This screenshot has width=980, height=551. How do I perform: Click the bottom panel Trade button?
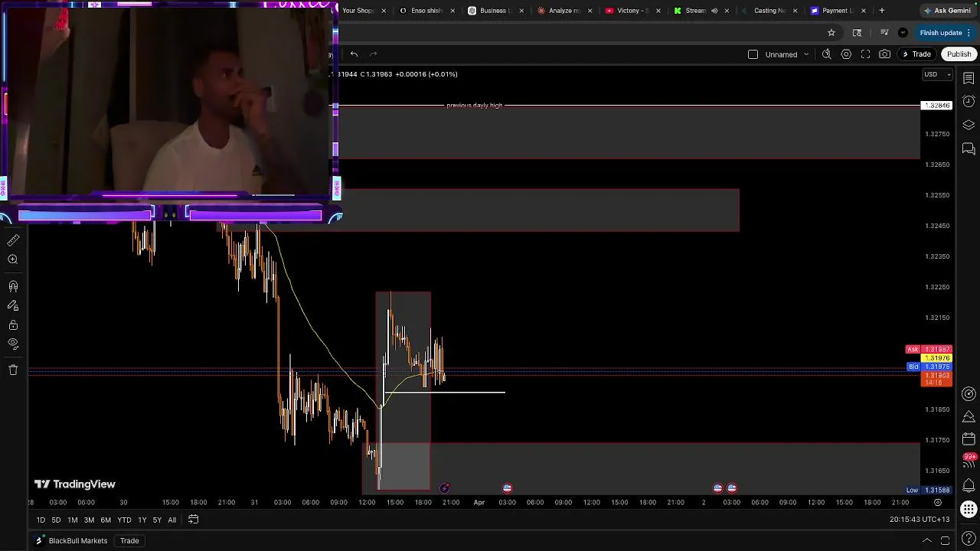tap(129, 541)
